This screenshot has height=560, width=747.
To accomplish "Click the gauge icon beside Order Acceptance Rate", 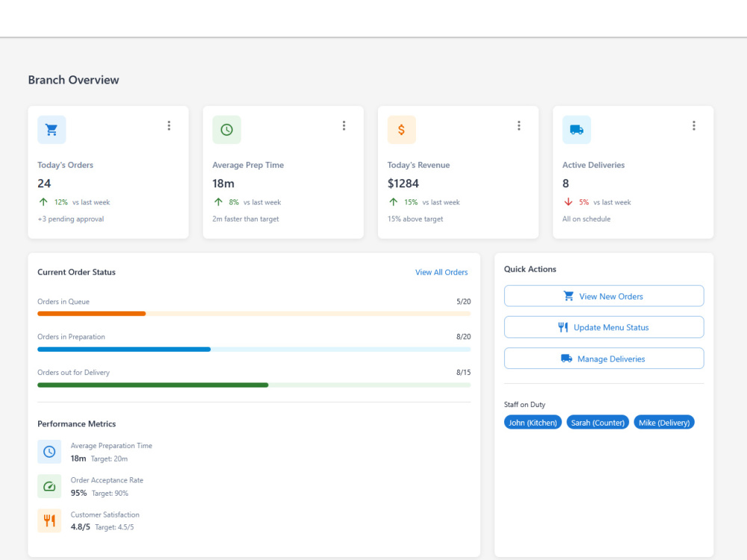I will 49,486.
